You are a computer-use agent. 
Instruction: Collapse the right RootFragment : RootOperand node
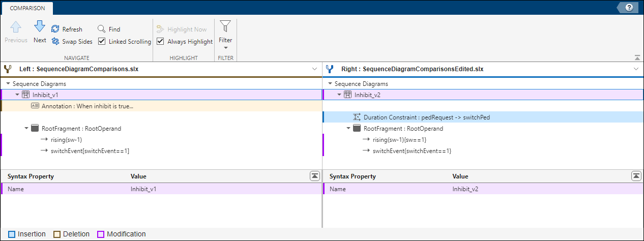point(348,129)
